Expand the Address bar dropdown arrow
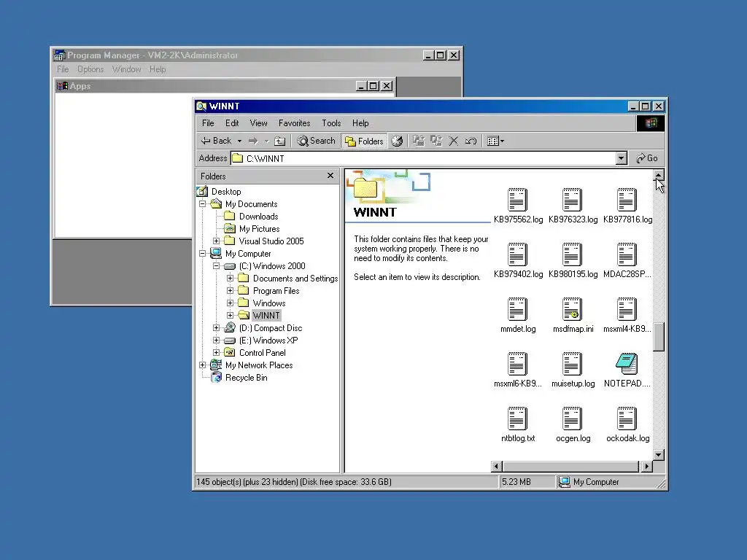The image size is (747, 560). (x=621, y=158)
